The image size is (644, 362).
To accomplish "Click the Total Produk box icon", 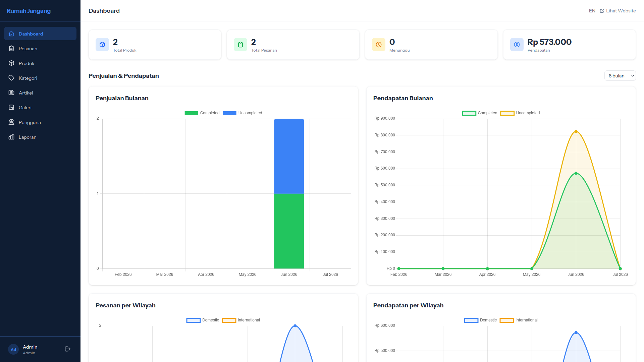I will pyautogui.click(x=102, y=45).
